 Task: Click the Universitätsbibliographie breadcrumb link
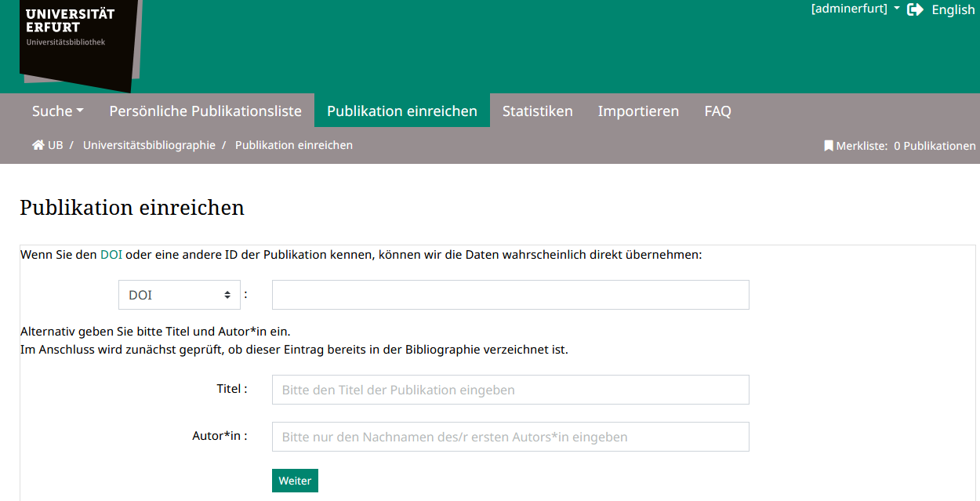pos(149,145)
